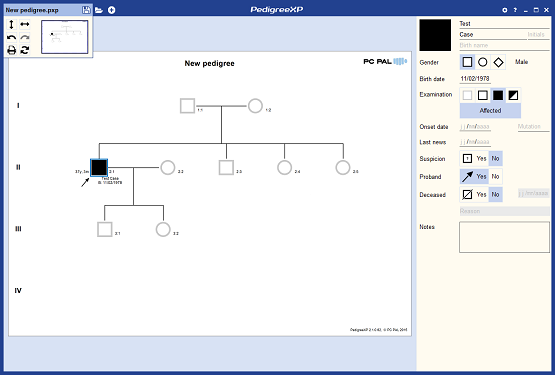
Task: Select the female circle gender option
Action: (x=482, y=62)
